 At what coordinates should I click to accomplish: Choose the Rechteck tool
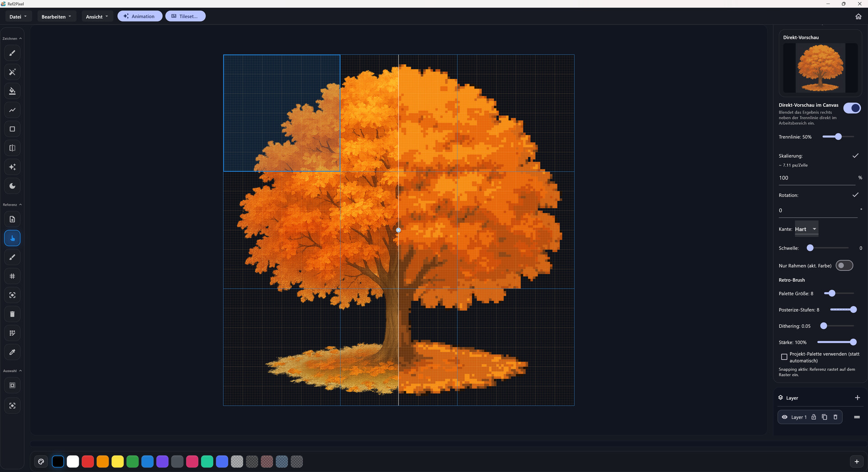tap(12, 129)
